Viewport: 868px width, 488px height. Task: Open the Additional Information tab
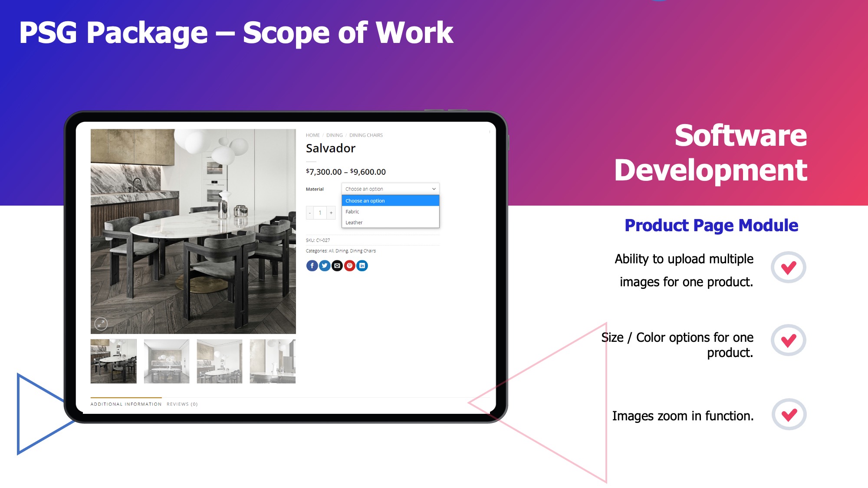pyautogui.click(x=126, y=404)
